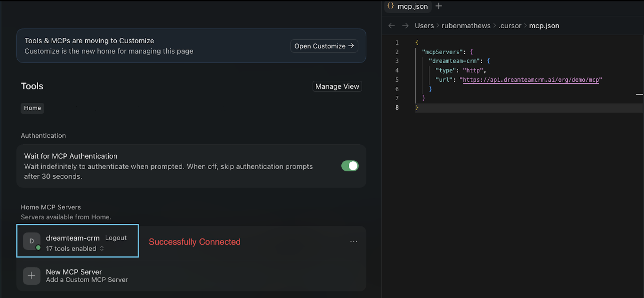Screen dimensions: 644x298
Task: Open the dreamteamcrm API URL link
Action: point(531,80)
